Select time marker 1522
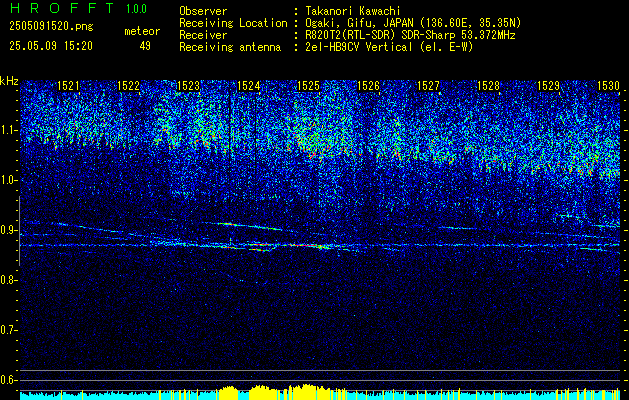Screen dimensions: 629x400 (x=128, y=85)
